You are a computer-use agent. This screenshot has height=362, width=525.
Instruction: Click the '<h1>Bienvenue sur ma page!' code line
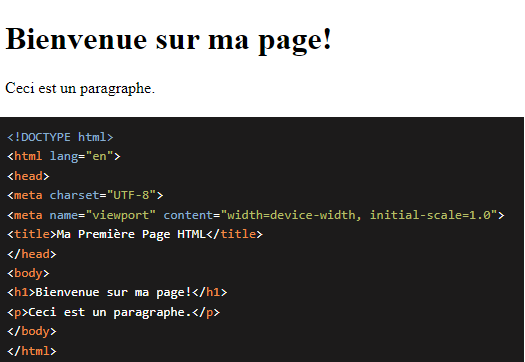(117, 293)
